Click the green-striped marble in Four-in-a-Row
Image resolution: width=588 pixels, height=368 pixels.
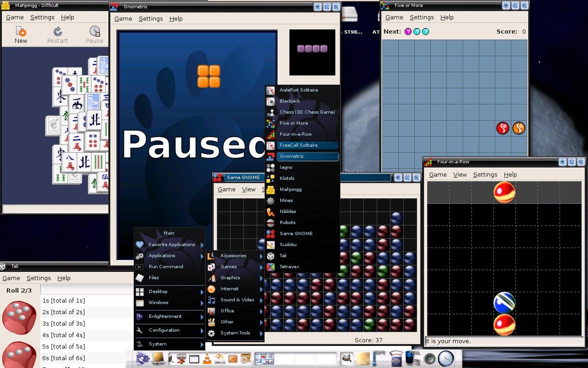504,303
